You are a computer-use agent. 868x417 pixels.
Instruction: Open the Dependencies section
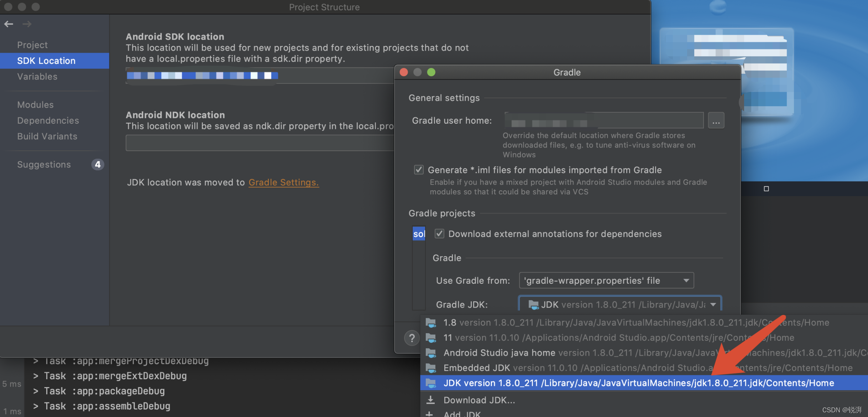click(48, 120)
